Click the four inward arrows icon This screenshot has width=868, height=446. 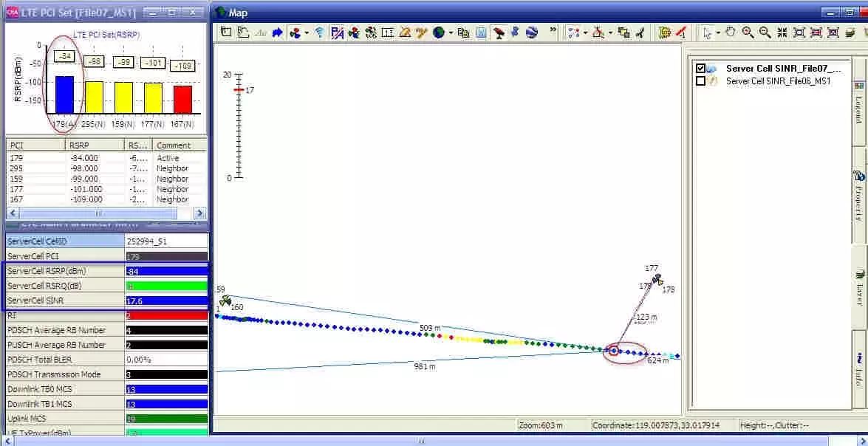[782, 32]
